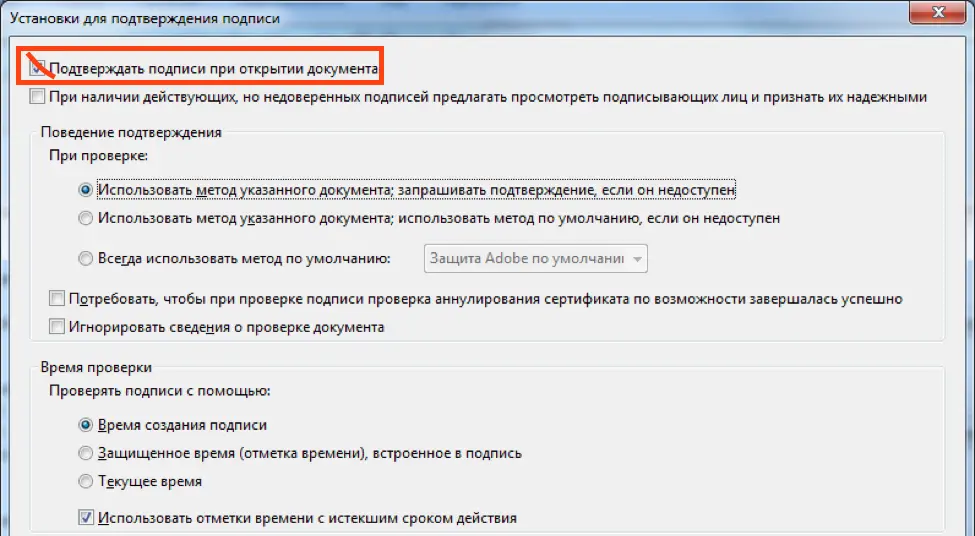Click the "При проверке:" label
Image resolution: width=975 pixels, height=536 pixels.
pos(98,156)
